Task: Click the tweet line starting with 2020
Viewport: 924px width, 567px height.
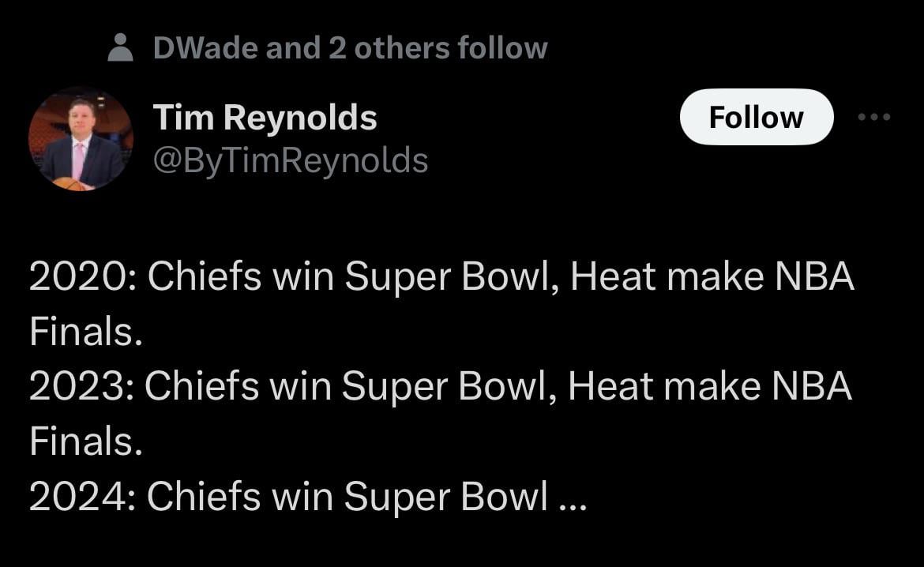Action: [441, 278]
